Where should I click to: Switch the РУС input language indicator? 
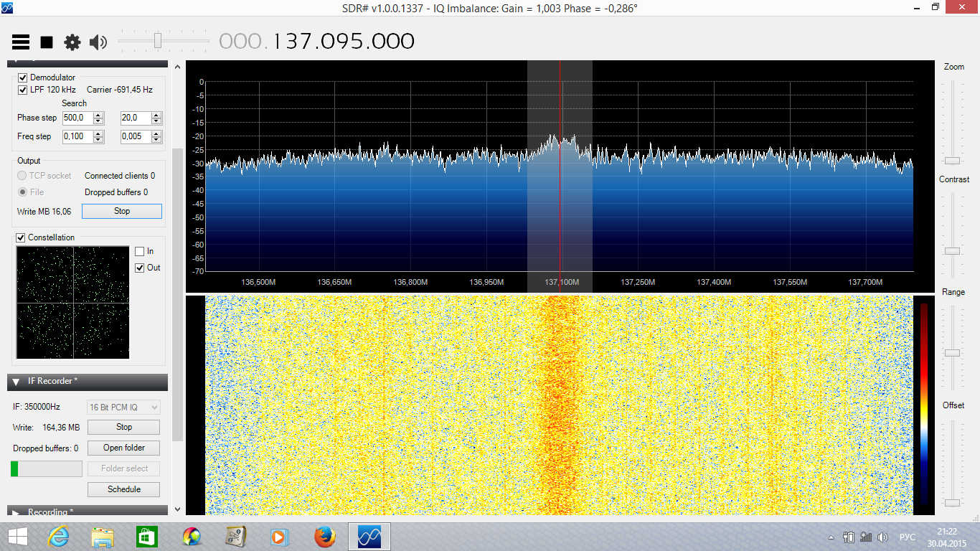[x=908, y=537]
